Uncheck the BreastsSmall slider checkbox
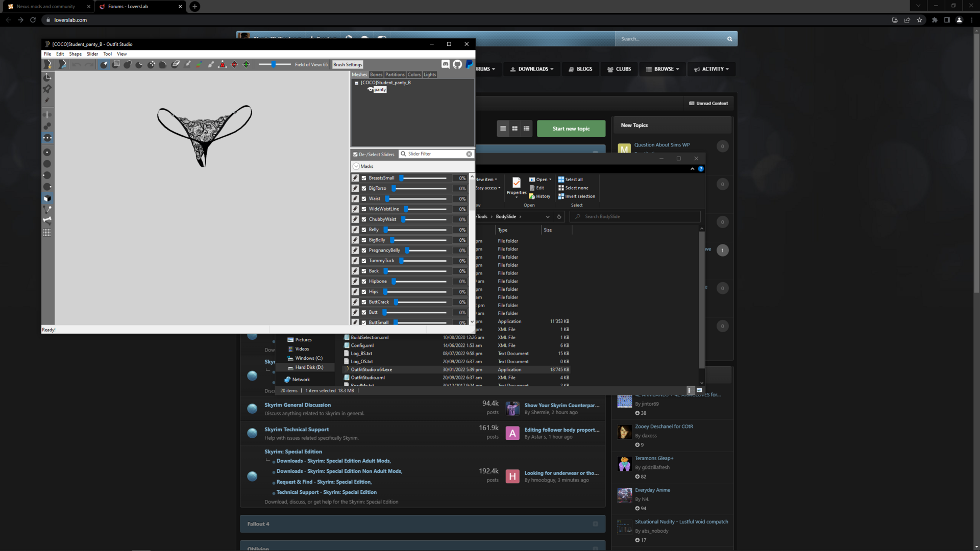 (364, 178)
